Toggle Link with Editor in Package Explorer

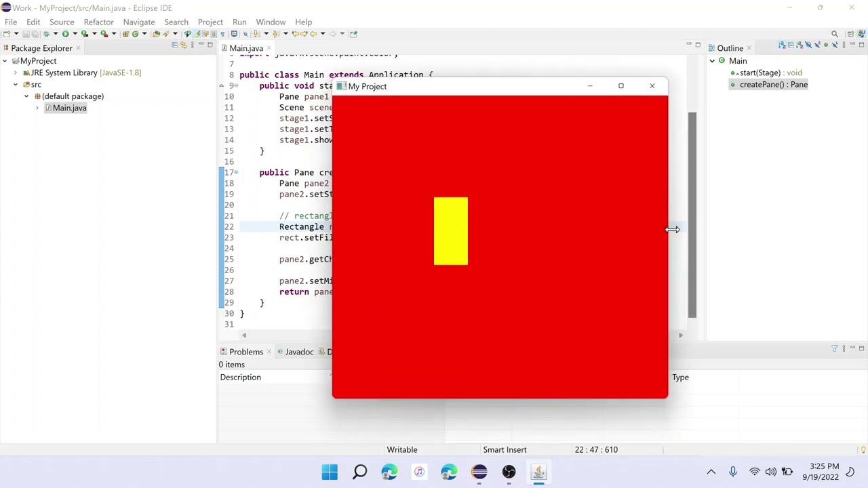[x=183, y=45]
